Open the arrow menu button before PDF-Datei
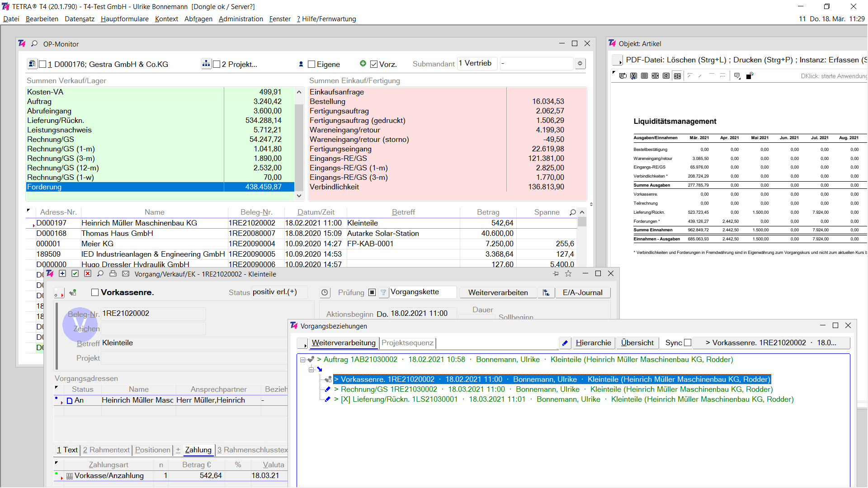 617,60
